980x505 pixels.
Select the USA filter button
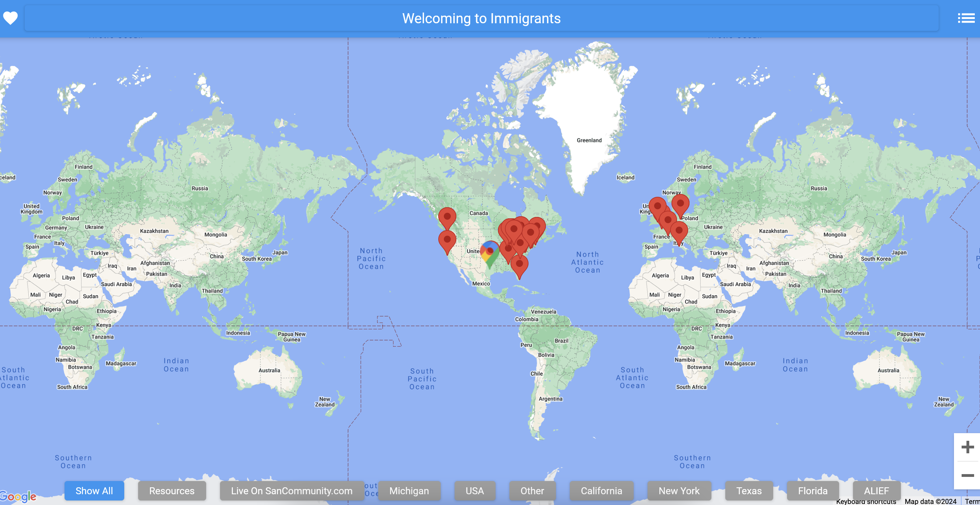pos(475,490)
